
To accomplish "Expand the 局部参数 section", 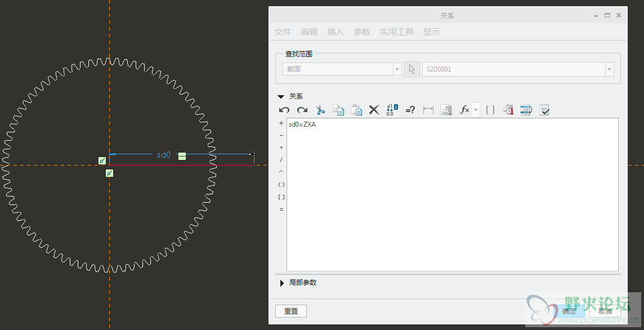I will pyautogui.click(x=281, y=283).
